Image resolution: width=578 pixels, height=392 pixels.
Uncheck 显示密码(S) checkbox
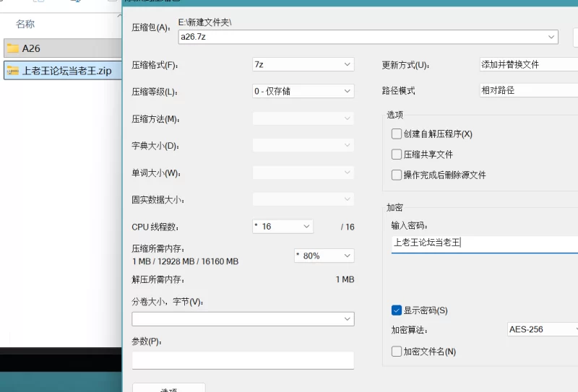[396, 310]
